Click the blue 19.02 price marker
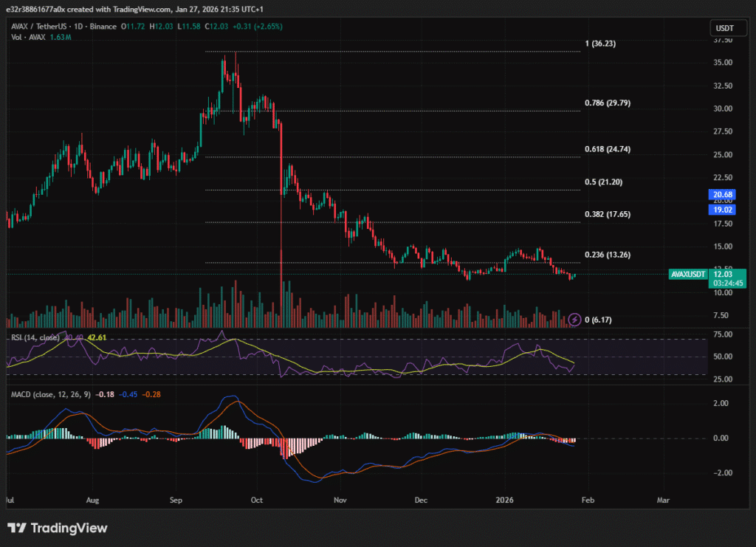Image resolution: width=756 pixels, height=547 pixels. tap(723, 210)
